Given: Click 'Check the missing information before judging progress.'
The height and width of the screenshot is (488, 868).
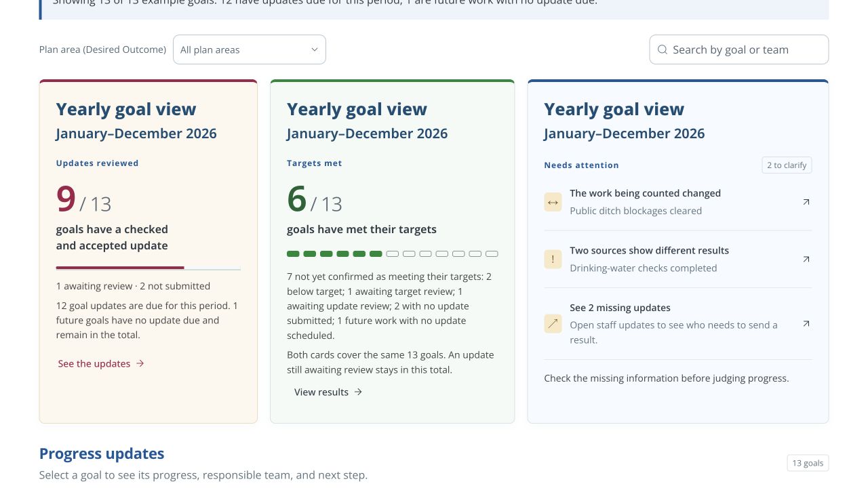Looking at the screenshot, I should click(x=667, y=378).
